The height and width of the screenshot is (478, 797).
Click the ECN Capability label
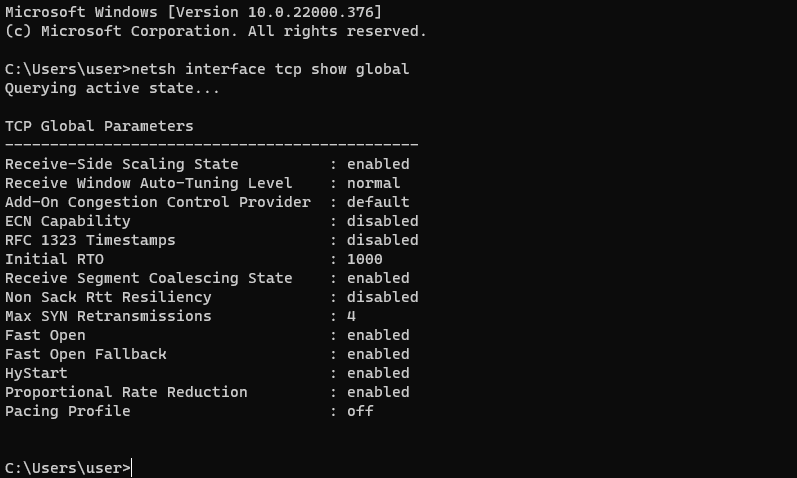(x=68, y=221)
